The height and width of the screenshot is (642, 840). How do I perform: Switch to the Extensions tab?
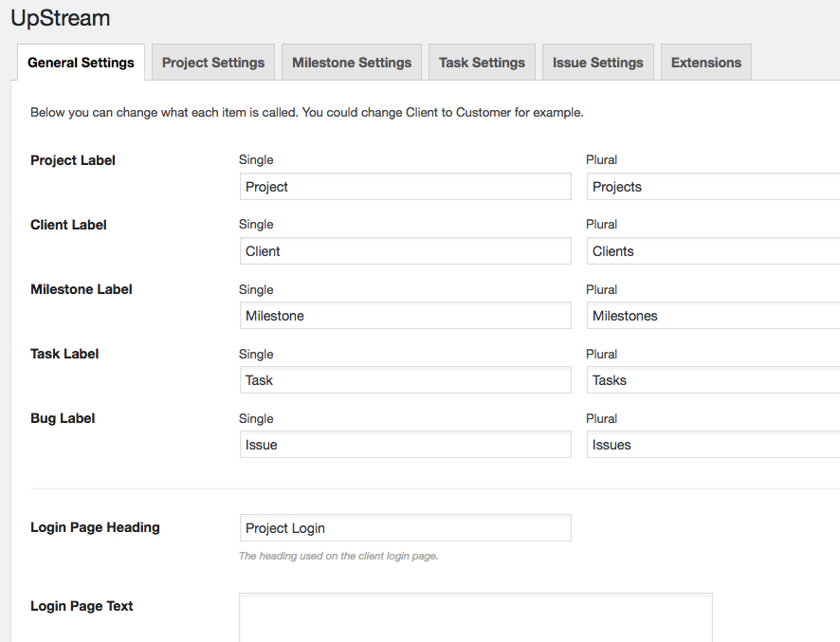click(x=706, y=63)
